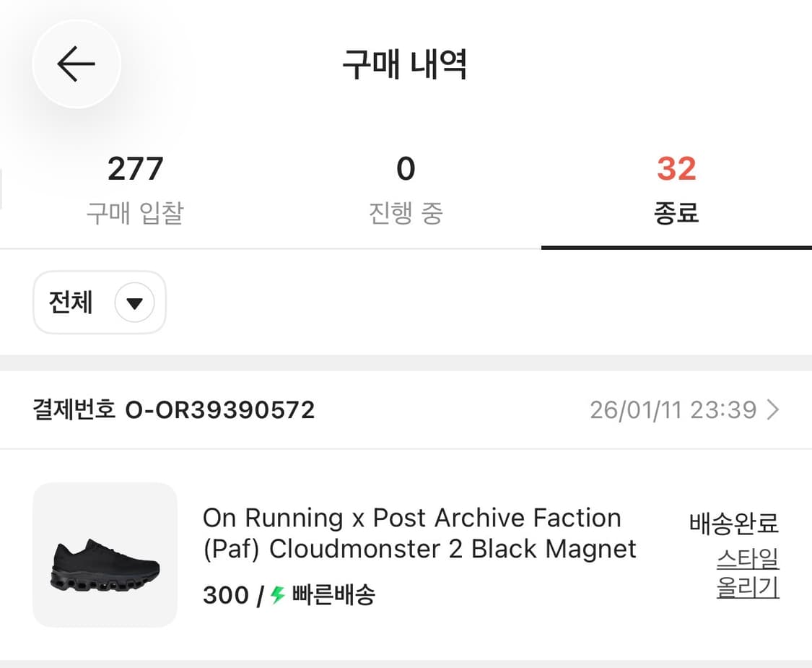Collapse filter options with 전체 selector

click(x=99, y=303)
